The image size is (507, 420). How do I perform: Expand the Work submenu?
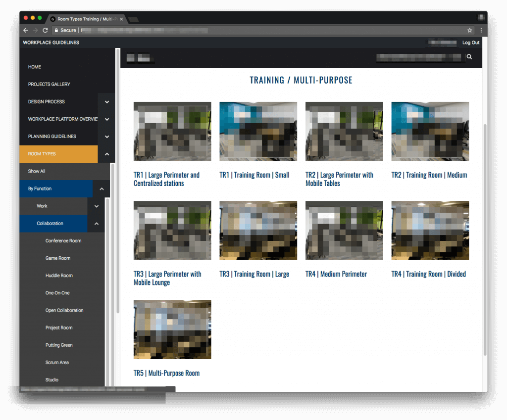[97, 206]
